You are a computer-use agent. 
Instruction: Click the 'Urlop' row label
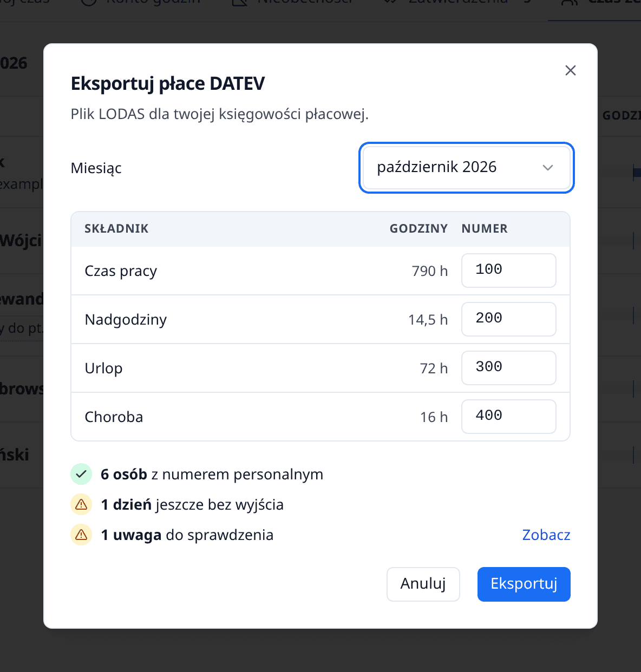click(x=103, y=368)
